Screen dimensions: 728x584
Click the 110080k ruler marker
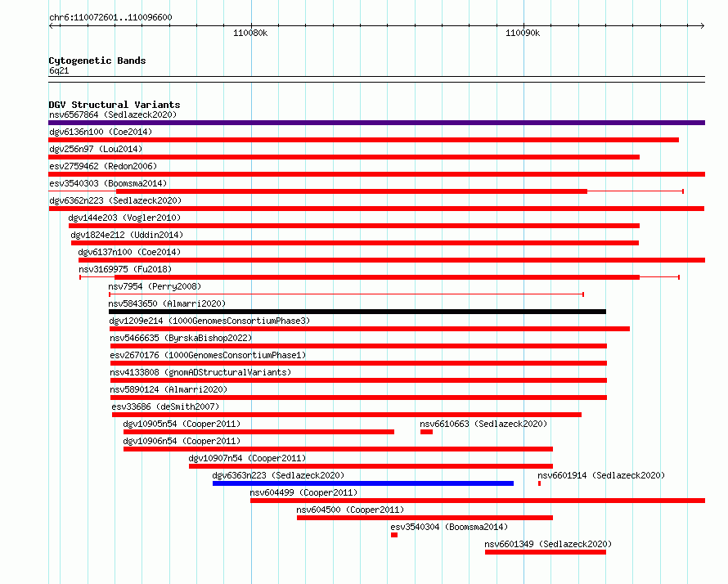250,33
